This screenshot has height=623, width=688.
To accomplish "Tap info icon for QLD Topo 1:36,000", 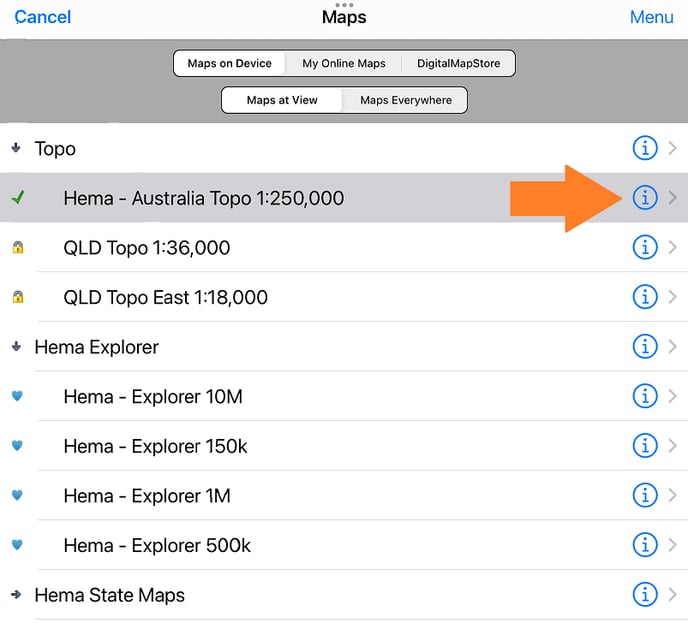I will pos(645,247).
